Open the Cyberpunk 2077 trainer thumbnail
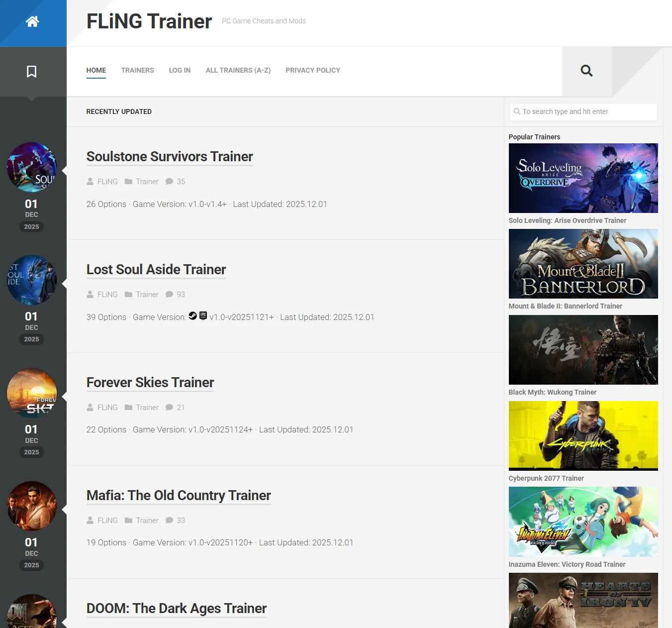Image resolution: width=672 pixels, height=628 pixels. click(583, 435)
